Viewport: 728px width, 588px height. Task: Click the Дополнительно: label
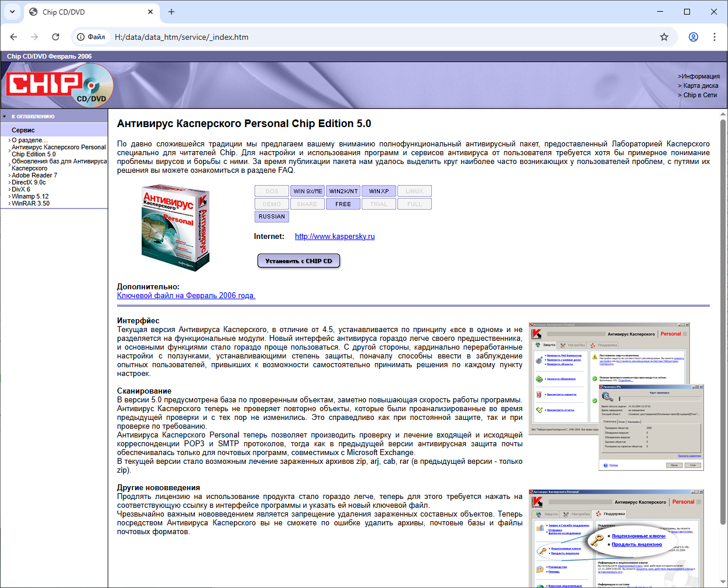pos(148,286)
